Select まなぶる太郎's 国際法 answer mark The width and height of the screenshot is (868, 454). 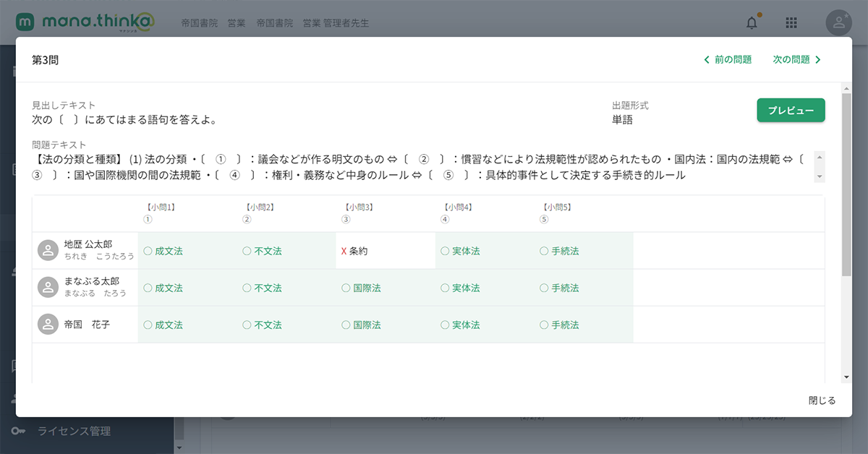346,288
